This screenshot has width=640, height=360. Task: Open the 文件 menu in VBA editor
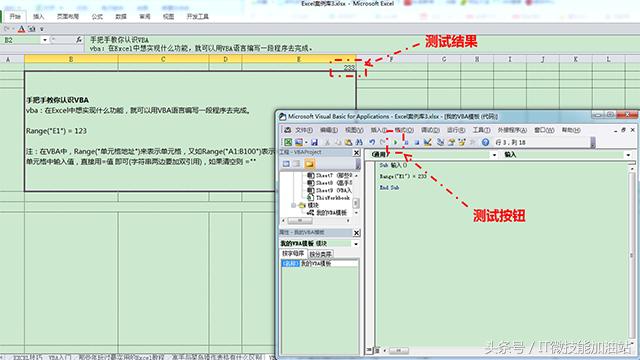pyautogui.click(x=304, y=130)
